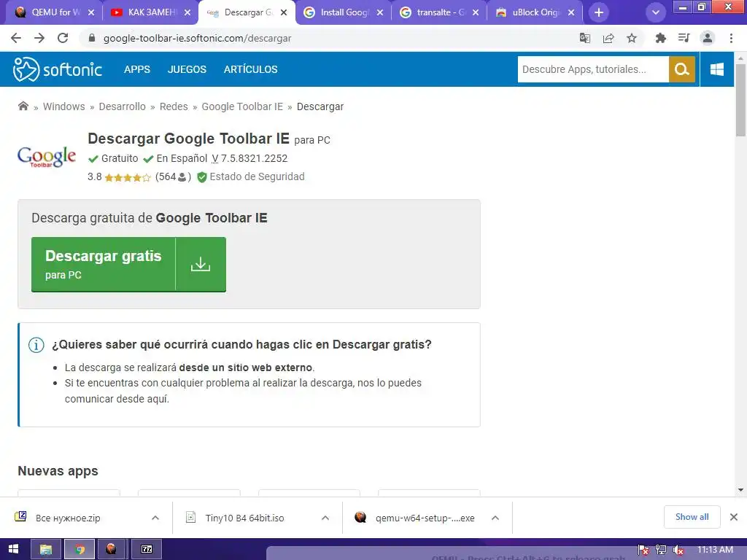
Task: Open downloaded Все нужное.zip file
Action: pos(68,518)
